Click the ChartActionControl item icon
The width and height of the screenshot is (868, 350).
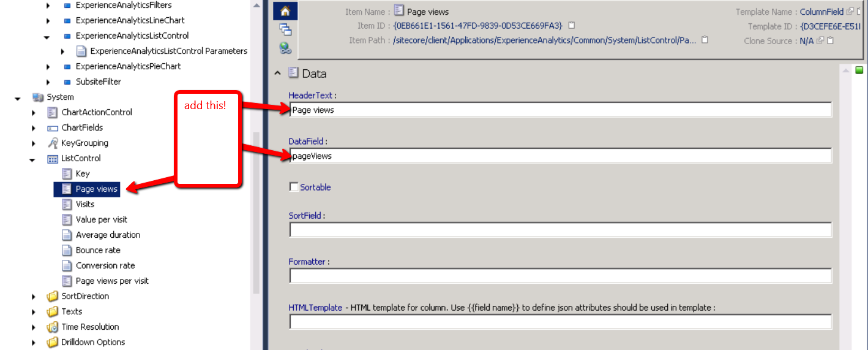(53, 112)
